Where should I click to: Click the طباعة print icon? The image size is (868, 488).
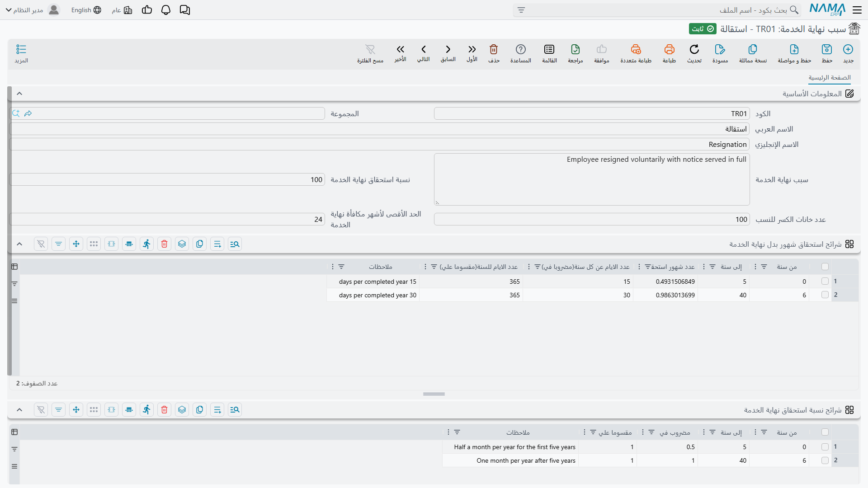coord(669,53)
